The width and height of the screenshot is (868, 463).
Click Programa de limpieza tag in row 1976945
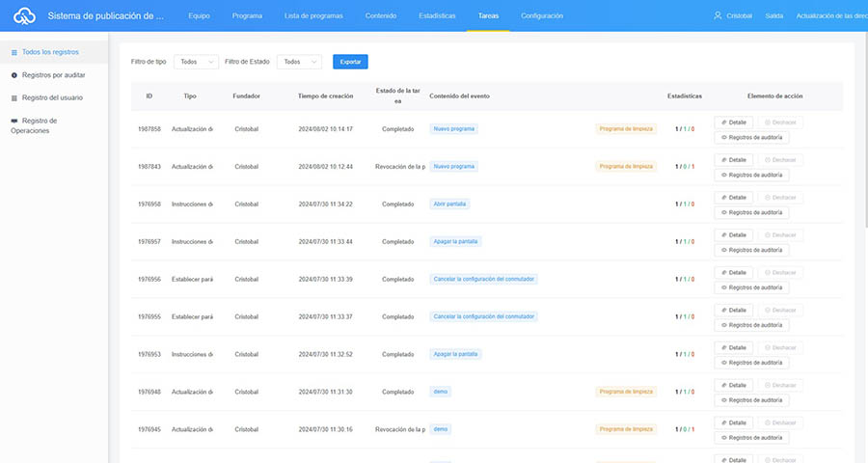click(x=626, y=429)
